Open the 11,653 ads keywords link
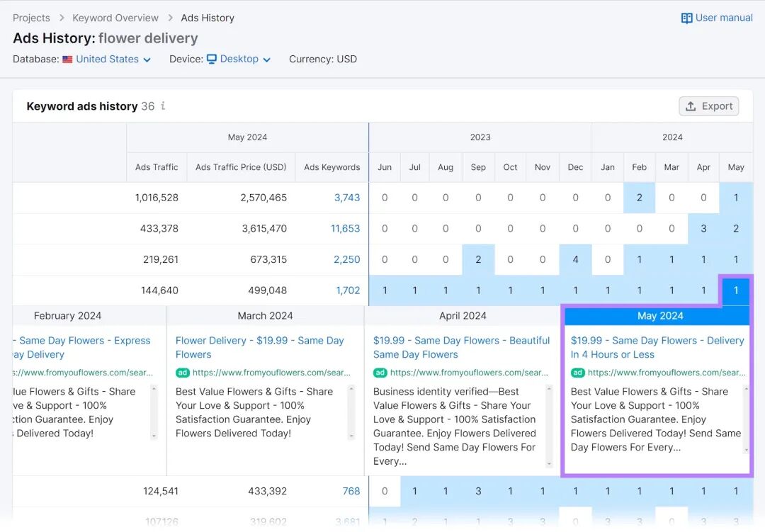 point(346,228)
